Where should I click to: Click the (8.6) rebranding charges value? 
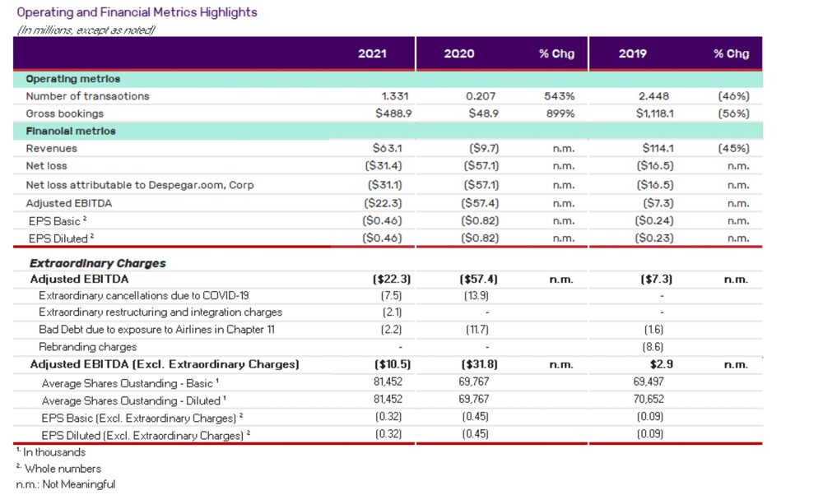pyautogui.click(x=652, y=347)
